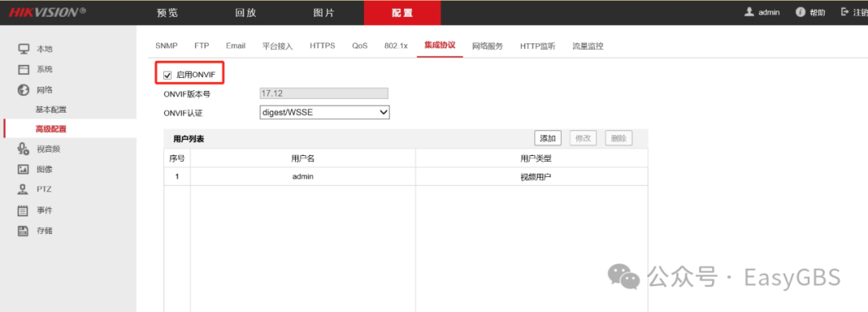This screenshot has height=312, width=868.
Task: Click the 序号 column header
Action: click(177, 158)
